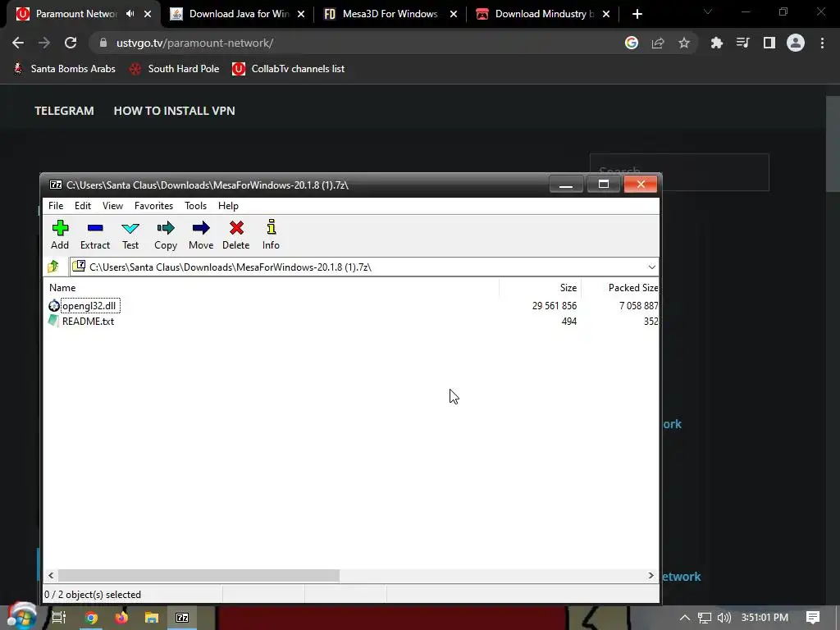The image size is (840, 630).
Task: Click the Add toolbar button in 7-Zip
Action: tap(60, 235)
